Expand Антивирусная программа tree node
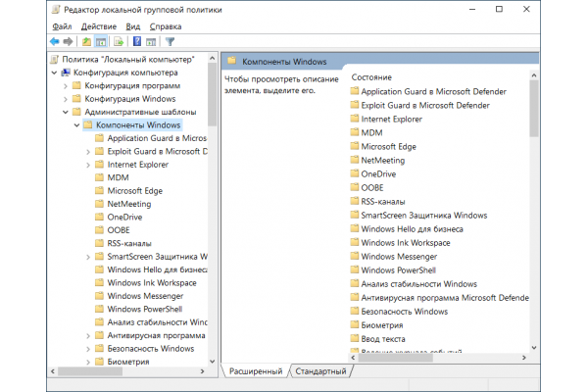The image size is (588, 392). point(88,336)
